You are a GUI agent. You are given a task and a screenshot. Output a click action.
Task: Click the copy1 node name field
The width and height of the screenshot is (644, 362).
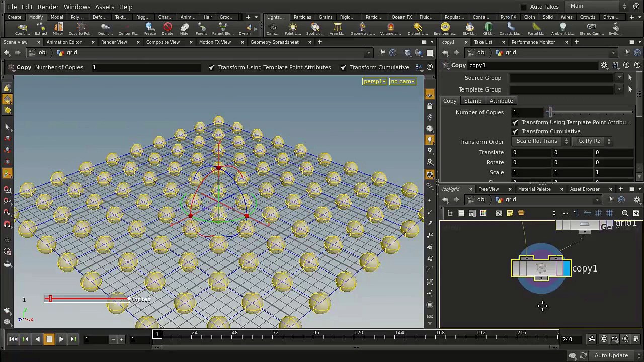[x=533, y=65]
